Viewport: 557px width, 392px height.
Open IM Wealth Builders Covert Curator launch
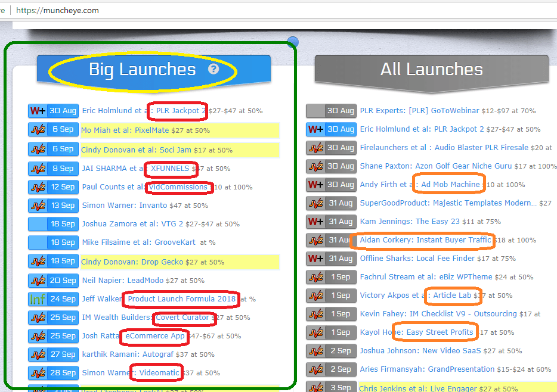pyautogui.click(x=146, y=317)
